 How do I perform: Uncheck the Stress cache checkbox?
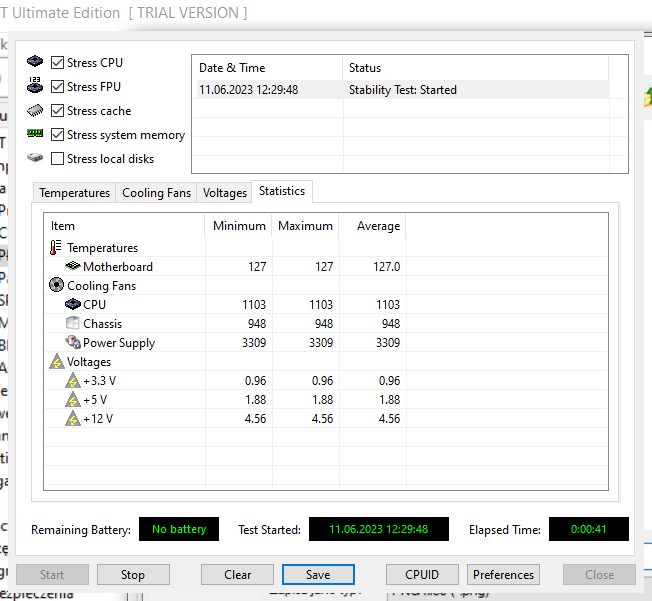click(x=57, y=111)
